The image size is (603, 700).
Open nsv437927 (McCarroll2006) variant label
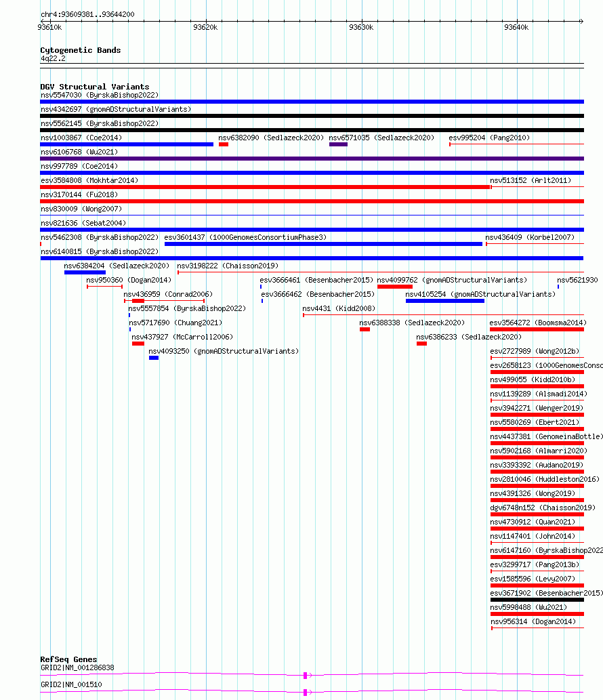[182, 338]
